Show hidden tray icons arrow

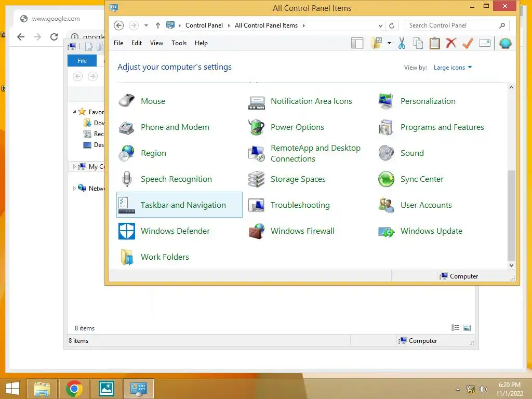458,389
